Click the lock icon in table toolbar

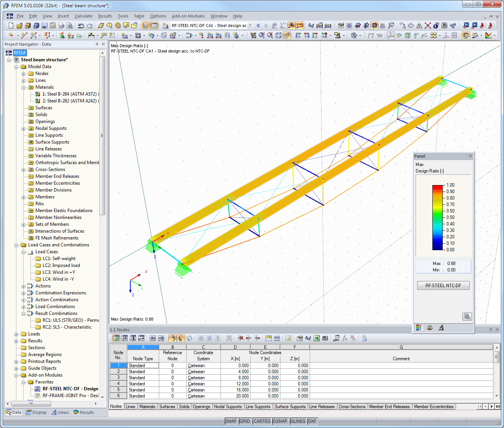(365, 338)
